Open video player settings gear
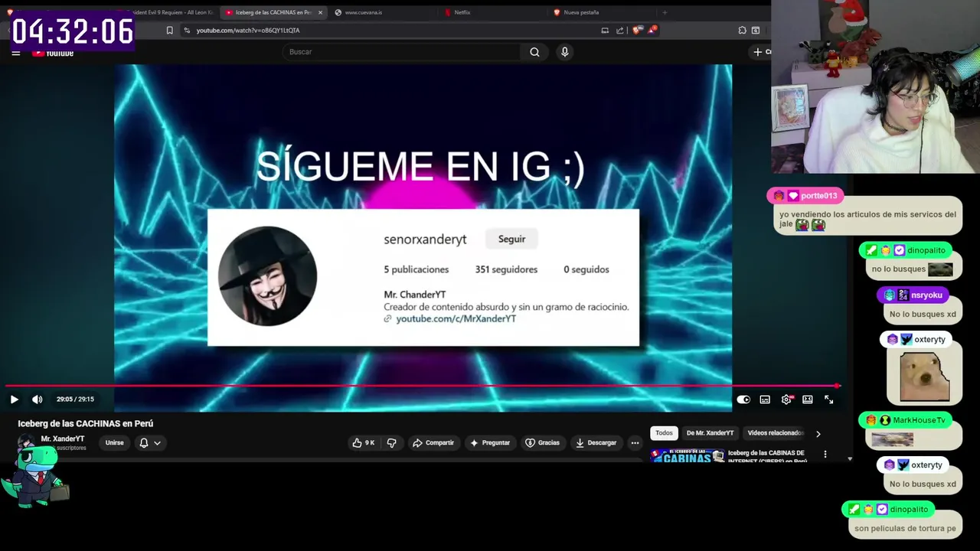Screen dimensions: 980x551 point(786,399)
